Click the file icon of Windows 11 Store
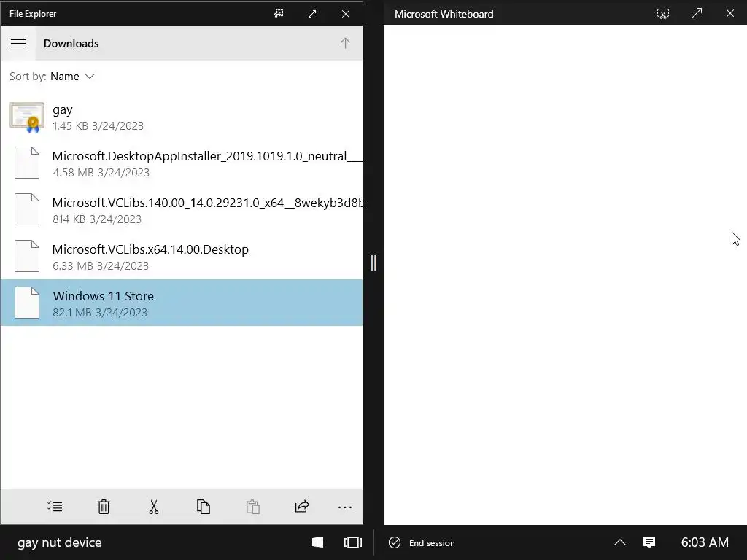The image size is (747, 560). tap(27, 303)
